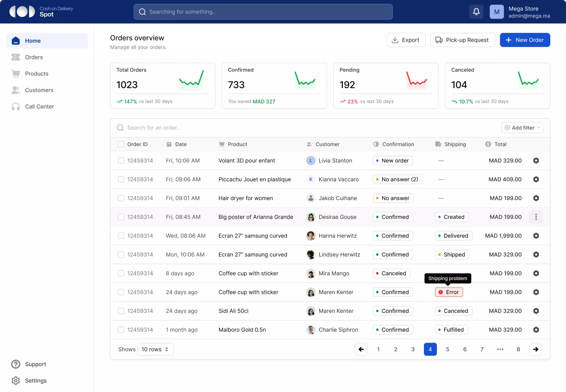Open Support via the question mark icon
The width and height of the screenshot is (566, 392).
[x=15, y=364]
